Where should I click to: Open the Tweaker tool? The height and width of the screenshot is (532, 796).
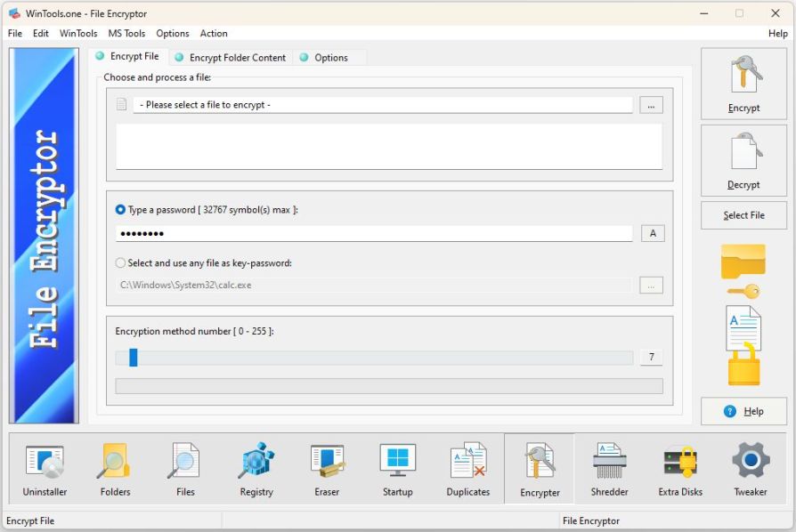(751, 469)
